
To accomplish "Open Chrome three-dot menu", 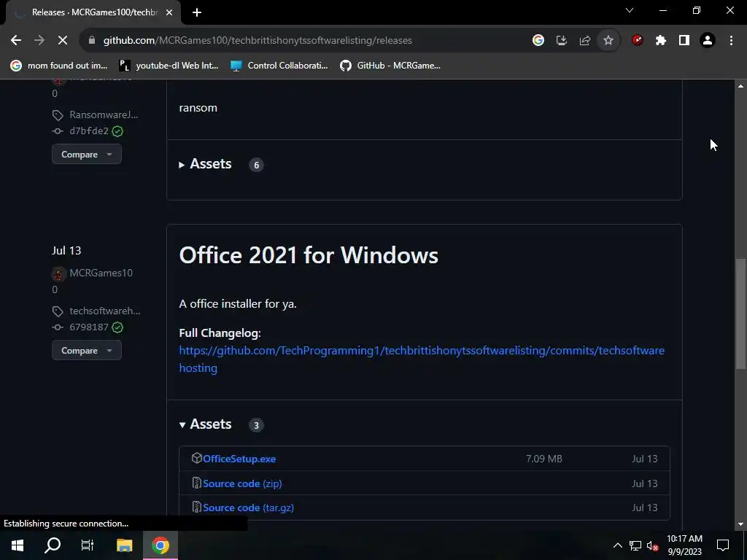I will coord(731,41).
